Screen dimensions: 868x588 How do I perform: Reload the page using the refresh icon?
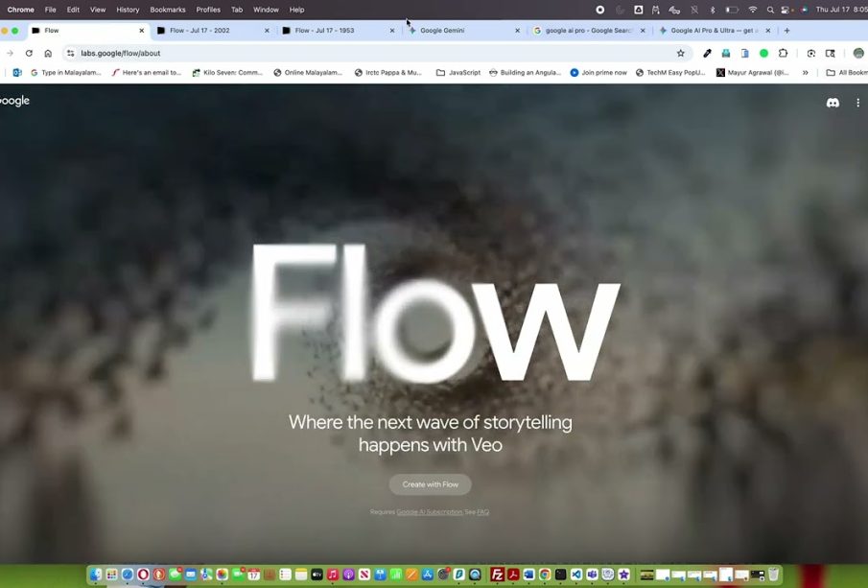click(29, 54)
